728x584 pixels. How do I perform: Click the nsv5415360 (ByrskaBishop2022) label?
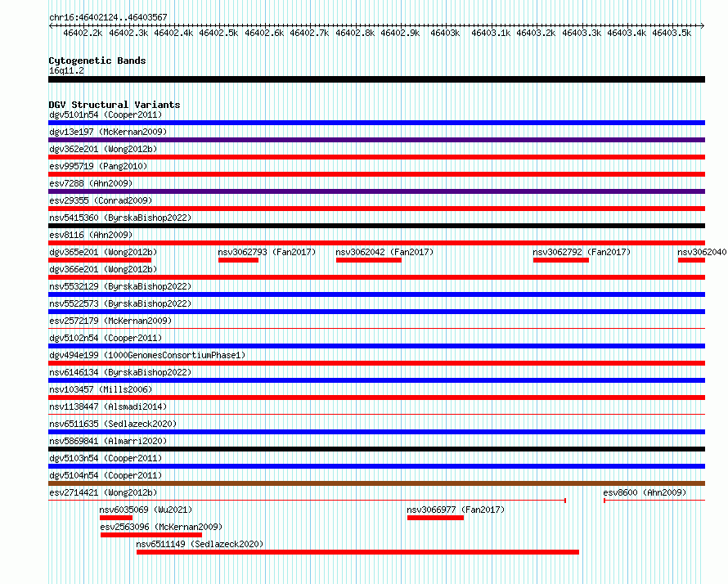point(120,218)
